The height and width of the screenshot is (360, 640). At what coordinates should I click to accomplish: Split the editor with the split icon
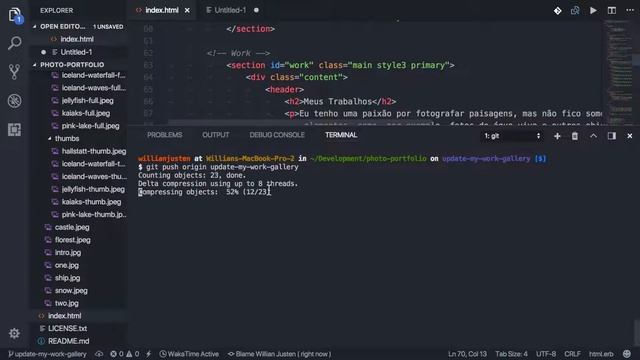point(611,11)
